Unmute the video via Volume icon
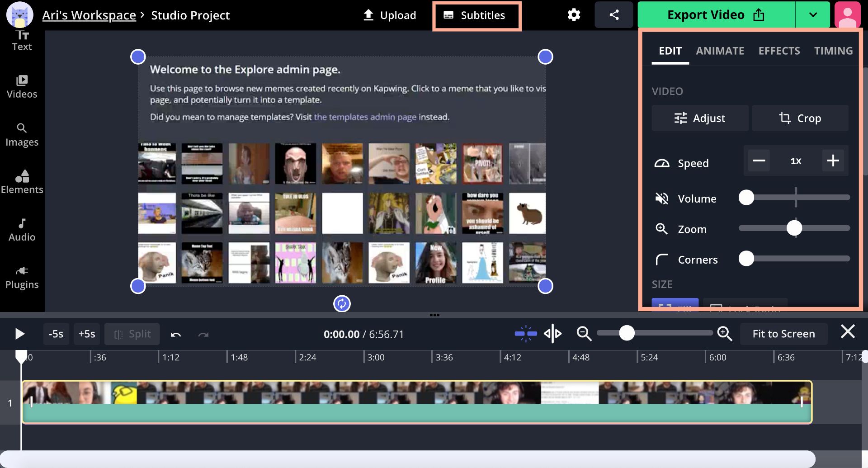The height and width of the screenshot is (468, 868). click(662, 198)
